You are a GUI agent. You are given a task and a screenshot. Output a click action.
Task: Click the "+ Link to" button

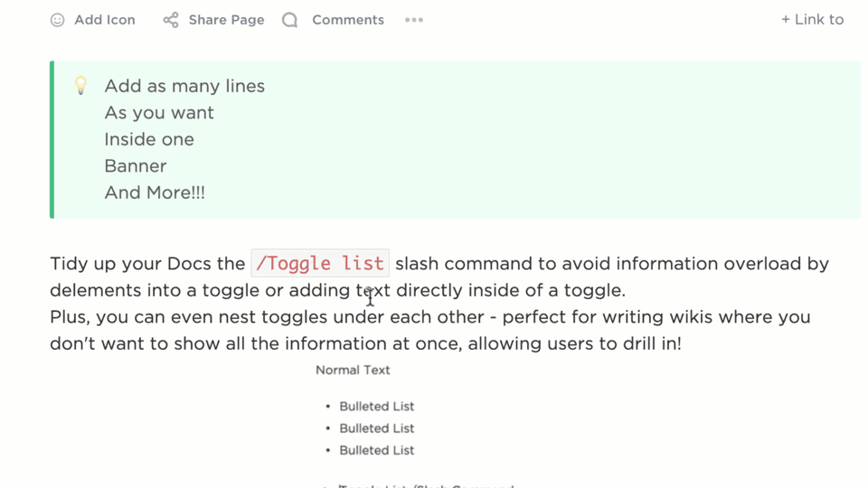pos(812,20)
